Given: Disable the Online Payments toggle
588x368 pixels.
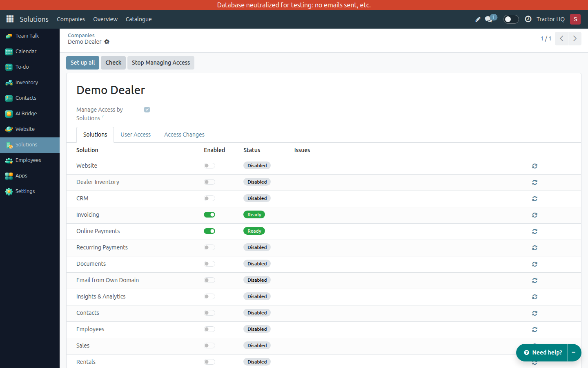Looking at the screenshot, I should 209,231.
